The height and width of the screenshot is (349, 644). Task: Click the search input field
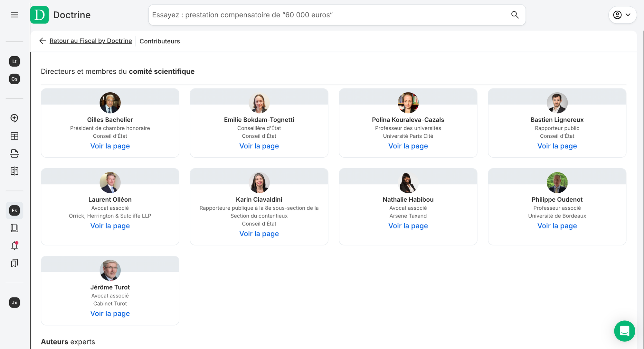322,15
